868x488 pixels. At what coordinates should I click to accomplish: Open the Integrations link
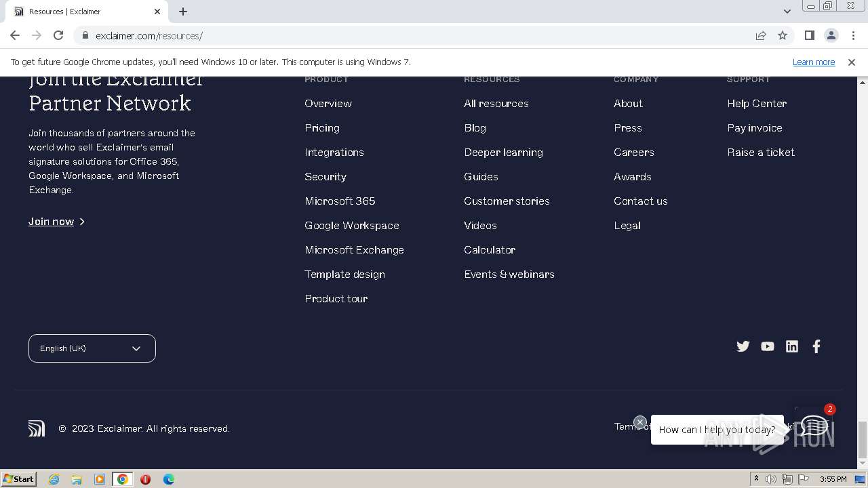click(334, 152)
